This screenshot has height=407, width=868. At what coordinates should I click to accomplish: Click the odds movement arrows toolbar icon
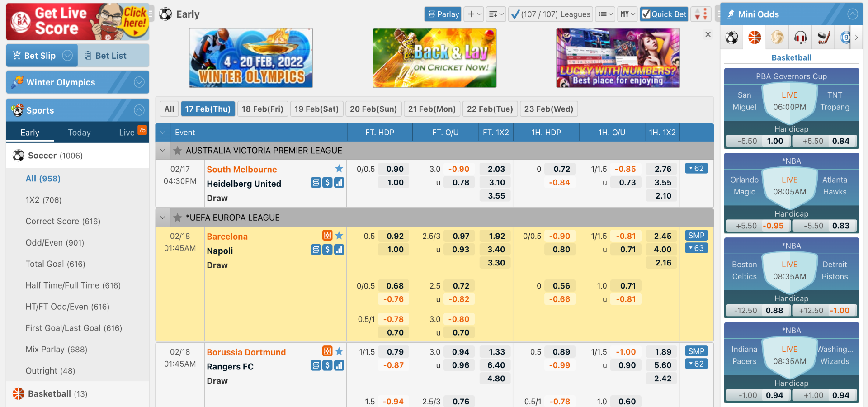click(x=700, y=14)
